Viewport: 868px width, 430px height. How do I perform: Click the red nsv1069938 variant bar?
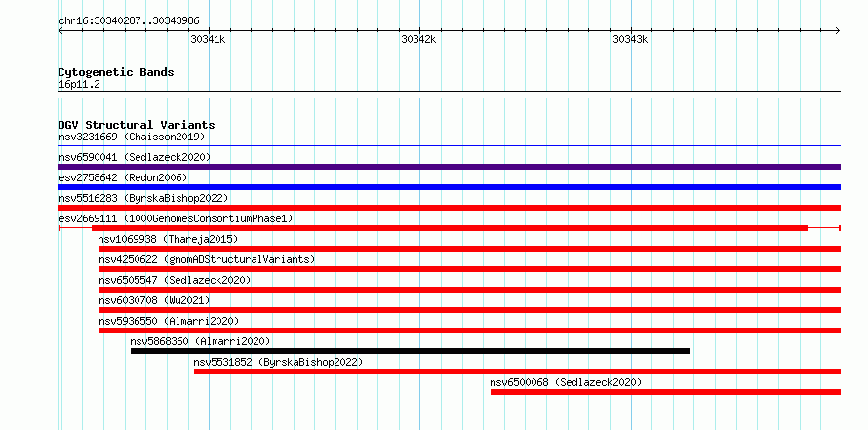(x=469, y=249)
